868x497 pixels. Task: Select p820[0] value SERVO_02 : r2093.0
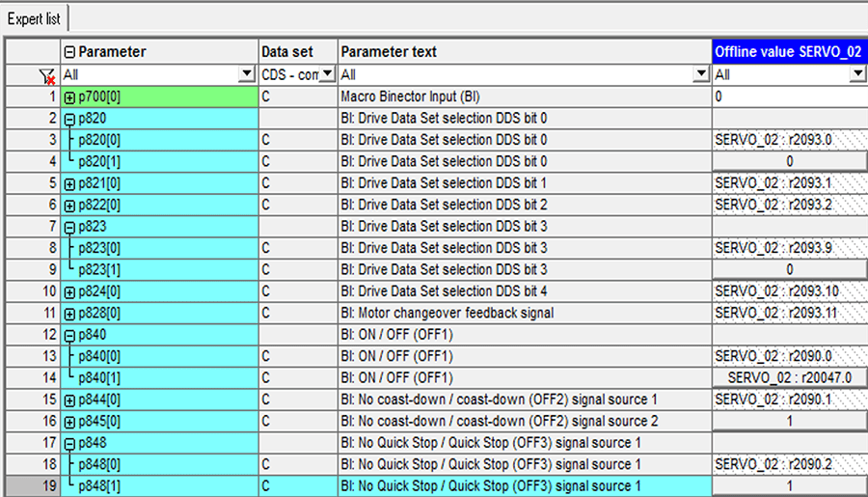(790, 140)
